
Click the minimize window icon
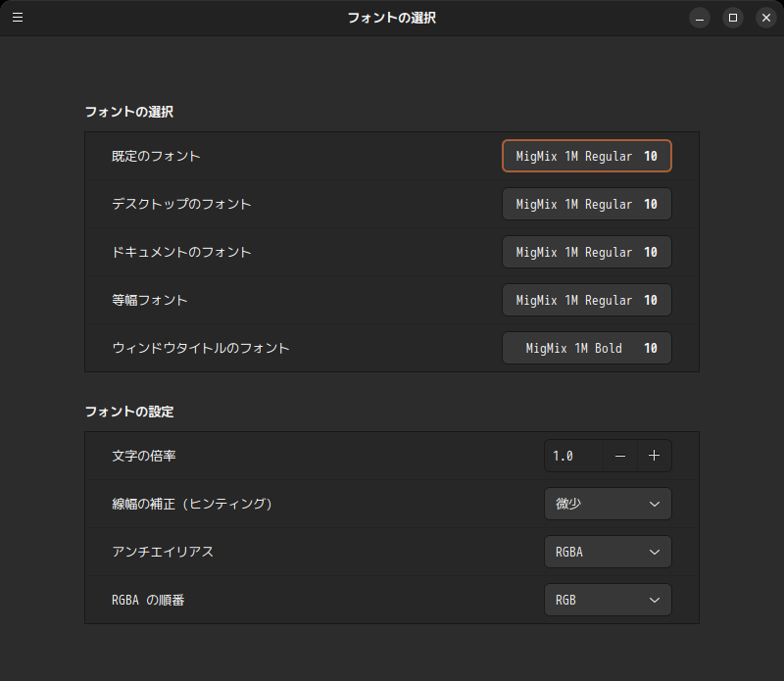pyautogui.click(x=699, y=18)
